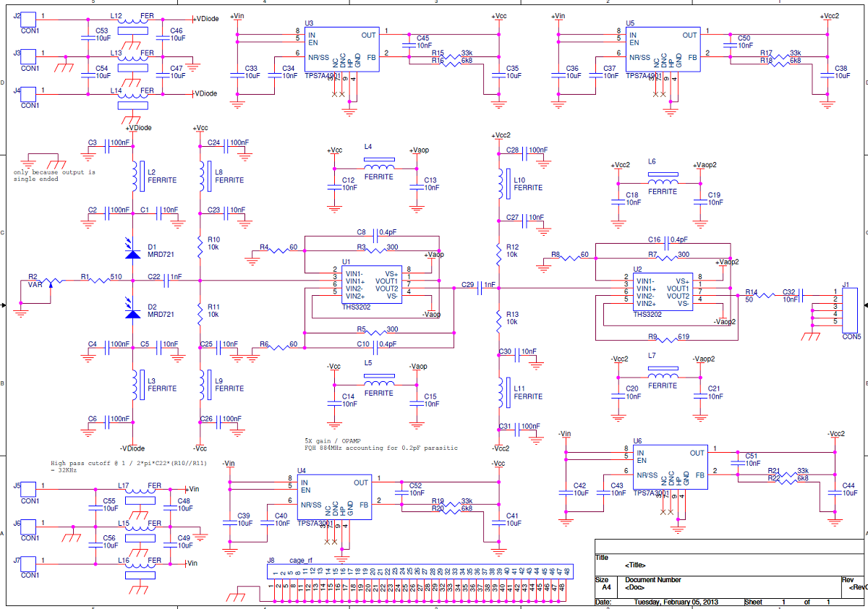Select the U4 TPS7A3001 regulator symbol
Viewport: 868px width, 609px height.
(x=335, y=498)
